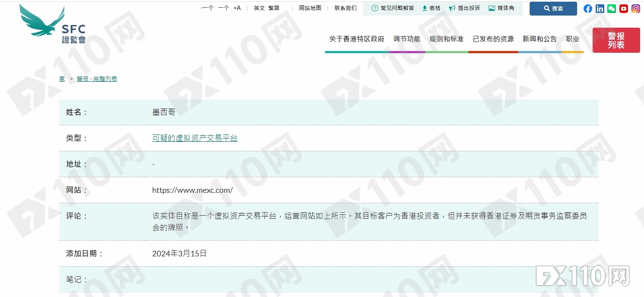
Task: Open the 媒体角 media corner link
Action: (x=502, y=8)
